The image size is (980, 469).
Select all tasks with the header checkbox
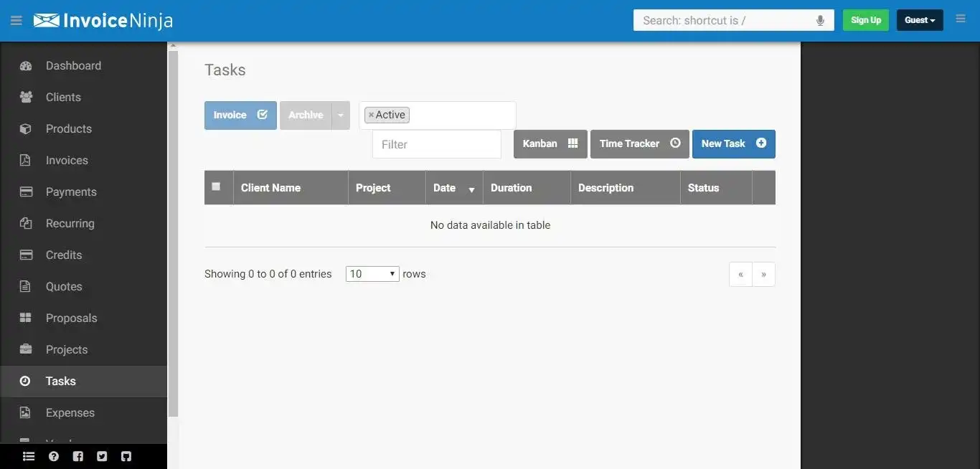(217, 186)
